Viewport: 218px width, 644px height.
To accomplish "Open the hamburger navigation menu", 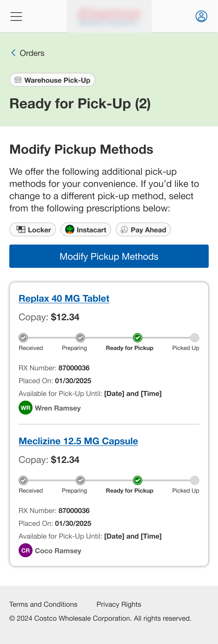I will point(16,17).
